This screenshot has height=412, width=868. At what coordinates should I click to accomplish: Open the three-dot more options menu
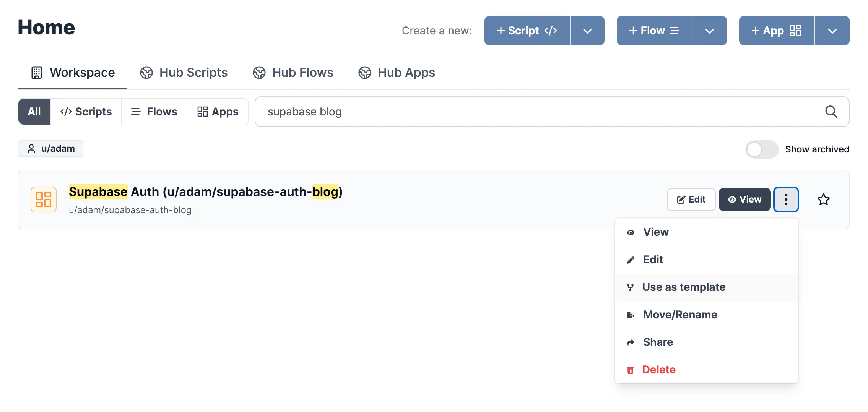[x=786, y=200]
